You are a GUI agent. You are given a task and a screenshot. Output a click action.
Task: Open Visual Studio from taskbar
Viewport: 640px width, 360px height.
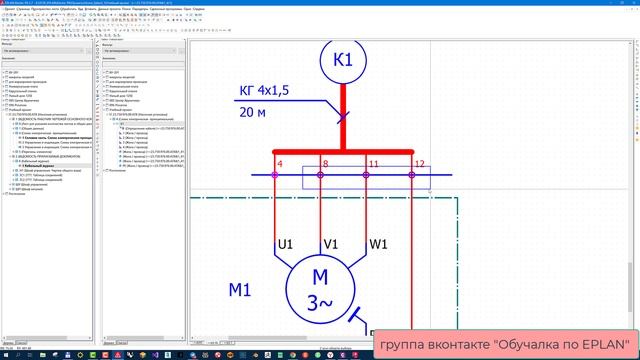click(x=155, y=355)
